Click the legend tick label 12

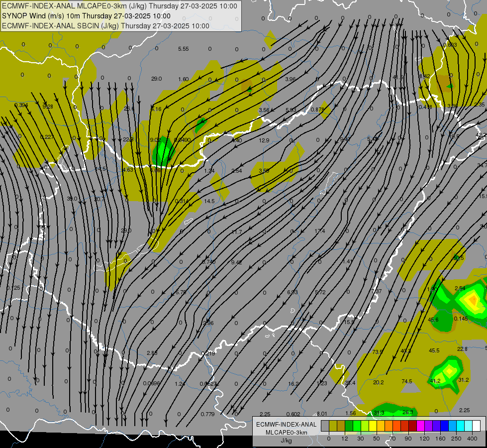[x=345, y=439]
